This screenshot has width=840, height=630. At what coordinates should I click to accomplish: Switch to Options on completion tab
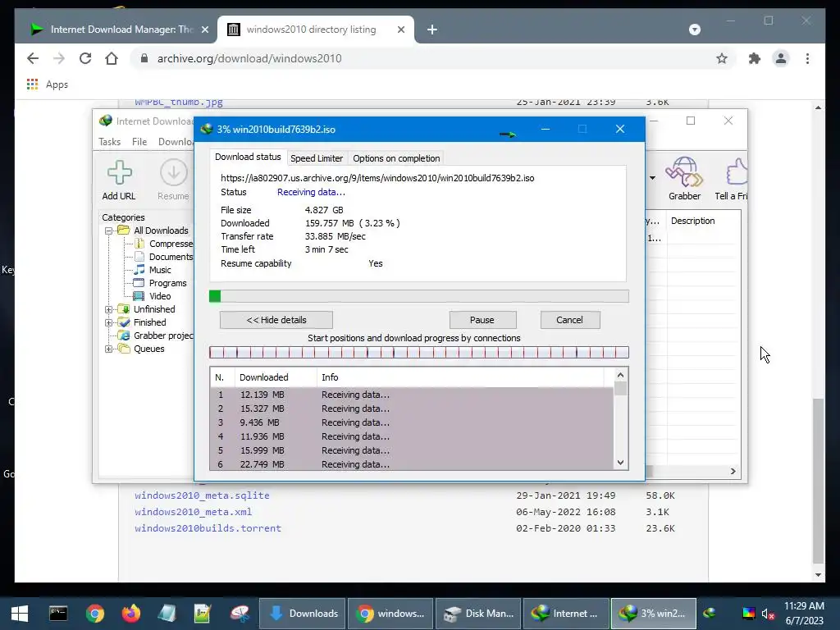[x=396, y=158]
